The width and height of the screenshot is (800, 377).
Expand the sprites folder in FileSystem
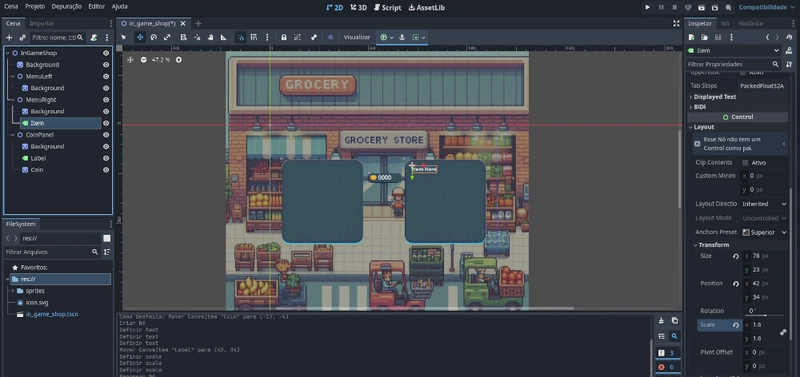click(x=12, y=291)
